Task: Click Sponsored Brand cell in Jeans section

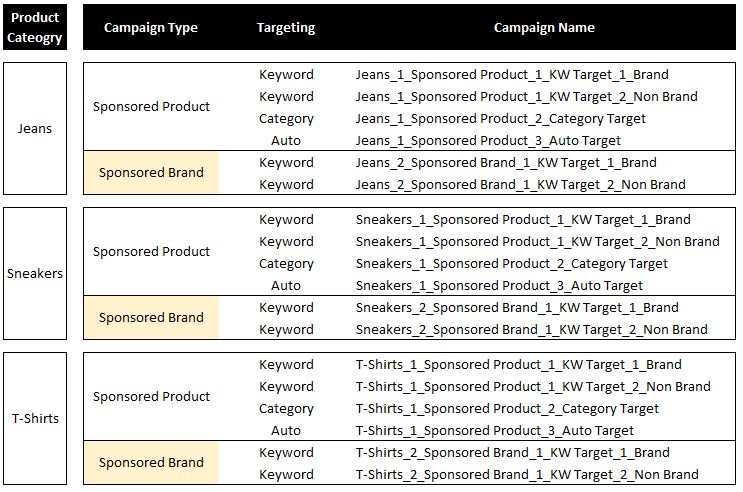Action: 151,173
